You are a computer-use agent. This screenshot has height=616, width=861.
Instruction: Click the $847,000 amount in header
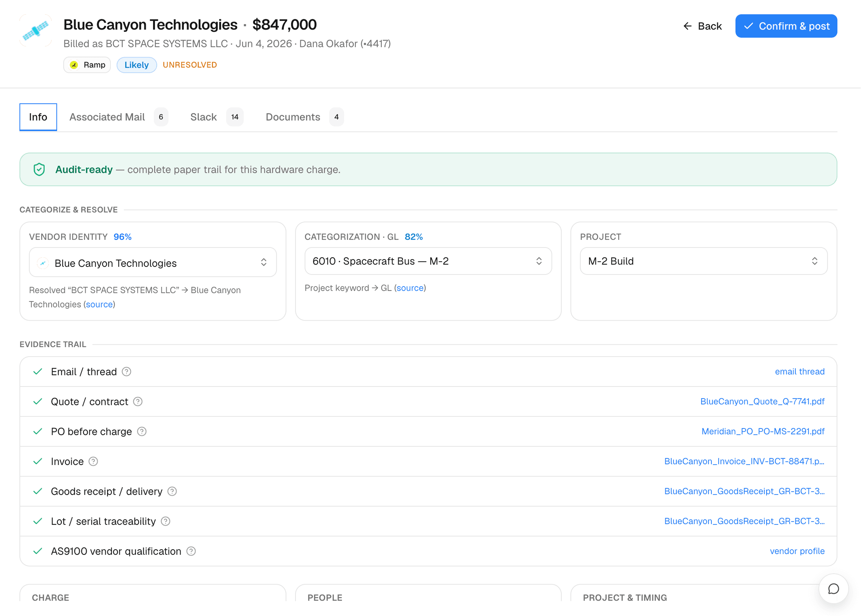[x=284, y=25]
